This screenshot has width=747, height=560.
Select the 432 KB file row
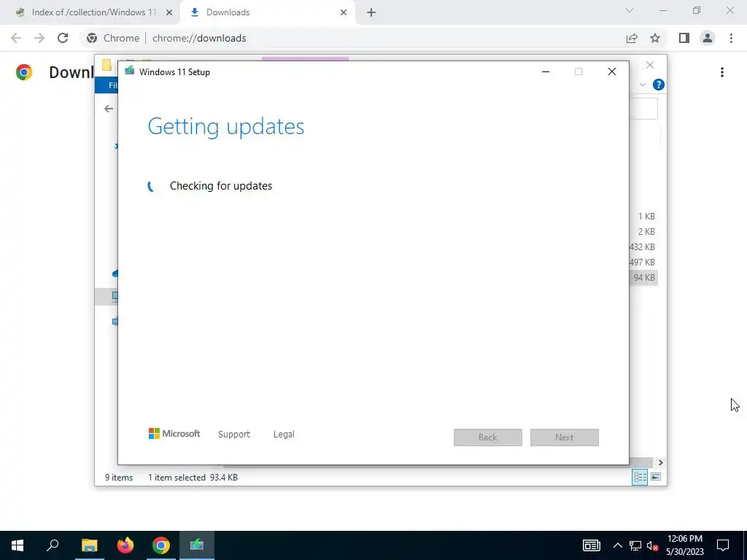tap(642, 246)
